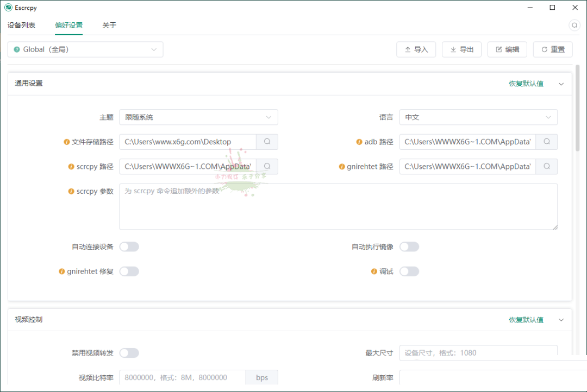Click info icon beside gnirehtet 修复 label
The height and width of the screenshot is (392, 587).
(62, 271)
